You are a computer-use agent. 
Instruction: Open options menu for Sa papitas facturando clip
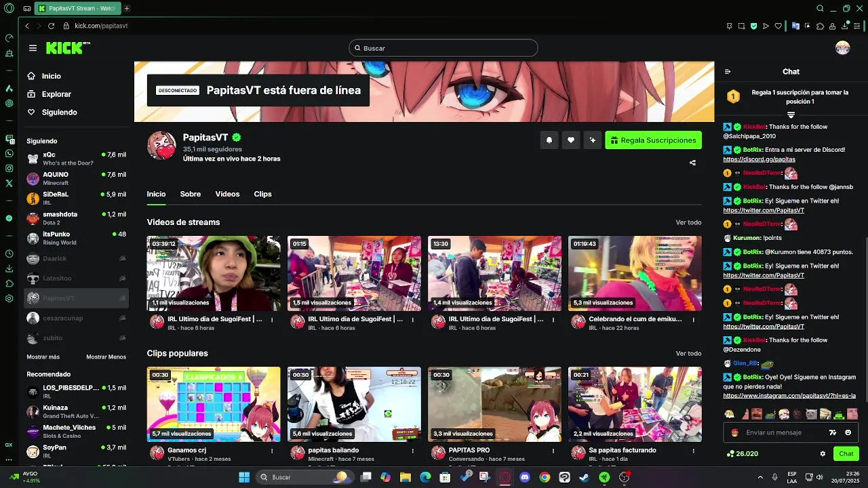[693, 450]
